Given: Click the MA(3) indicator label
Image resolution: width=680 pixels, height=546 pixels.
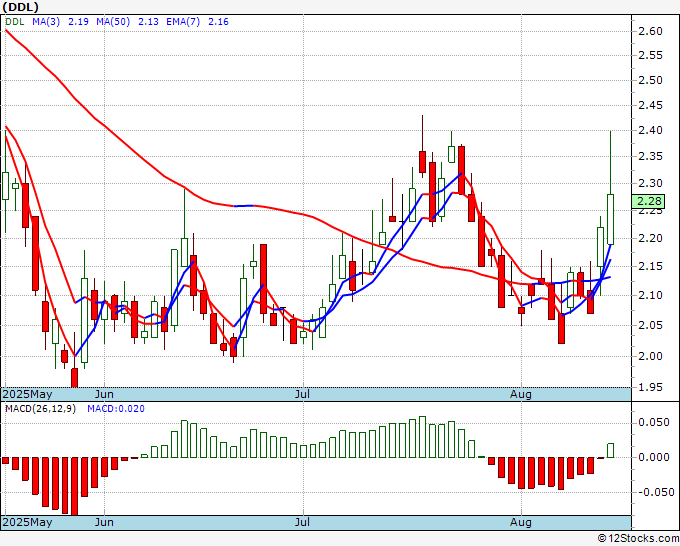Looking at the screenshot, I should tap(46, 22).
